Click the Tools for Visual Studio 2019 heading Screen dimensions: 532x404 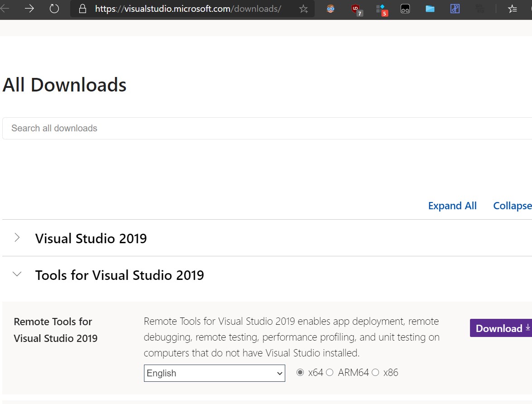pyautogui.click(x=120, y=275)
